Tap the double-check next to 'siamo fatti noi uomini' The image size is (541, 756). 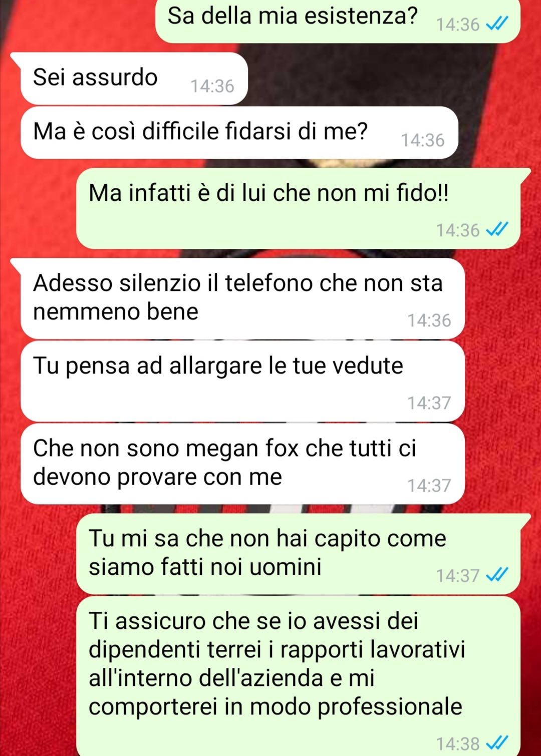tap(497, 575)
